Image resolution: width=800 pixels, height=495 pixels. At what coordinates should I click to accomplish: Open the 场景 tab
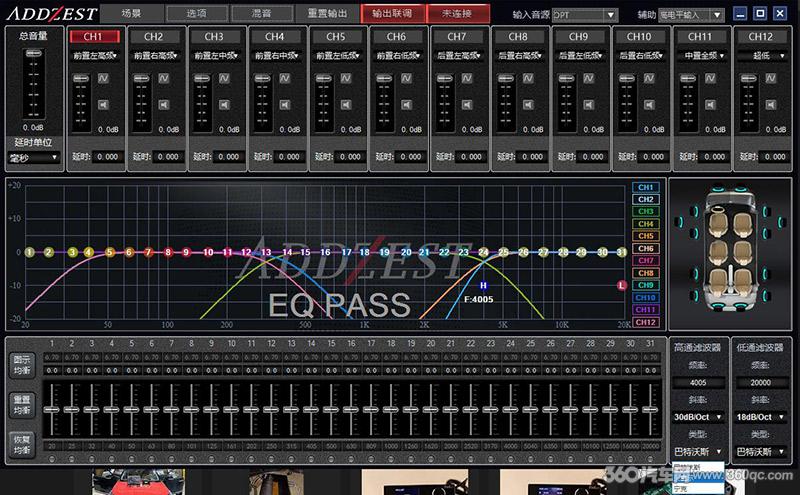point(132,14)
